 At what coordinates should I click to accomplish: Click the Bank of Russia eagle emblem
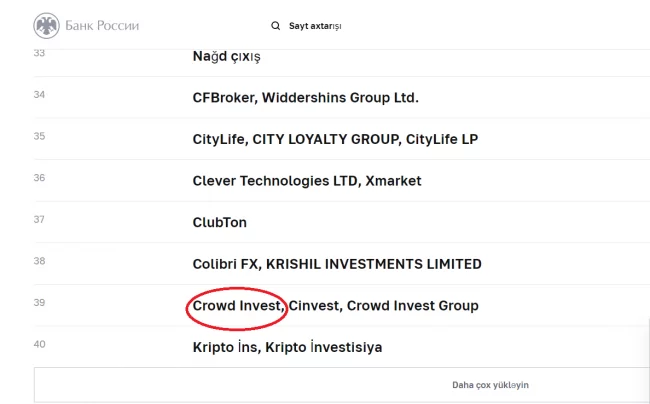[x=46, y=26]
